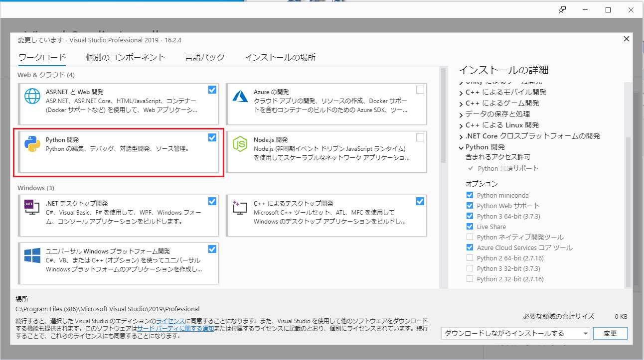
Task: Switch to the インストールの場所 tab
Action: pos(280,57)
